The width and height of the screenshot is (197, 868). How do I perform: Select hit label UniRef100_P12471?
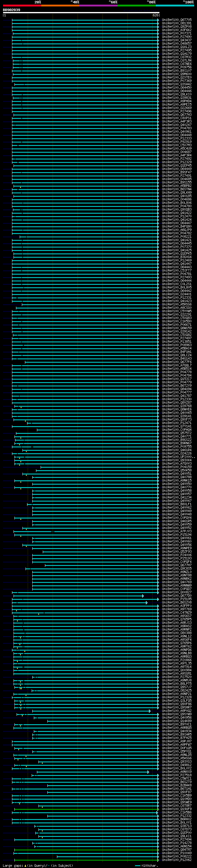(177, 422)
